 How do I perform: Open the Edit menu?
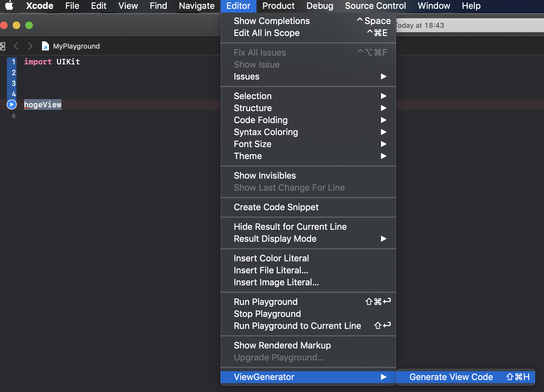[x=99, y=6]
